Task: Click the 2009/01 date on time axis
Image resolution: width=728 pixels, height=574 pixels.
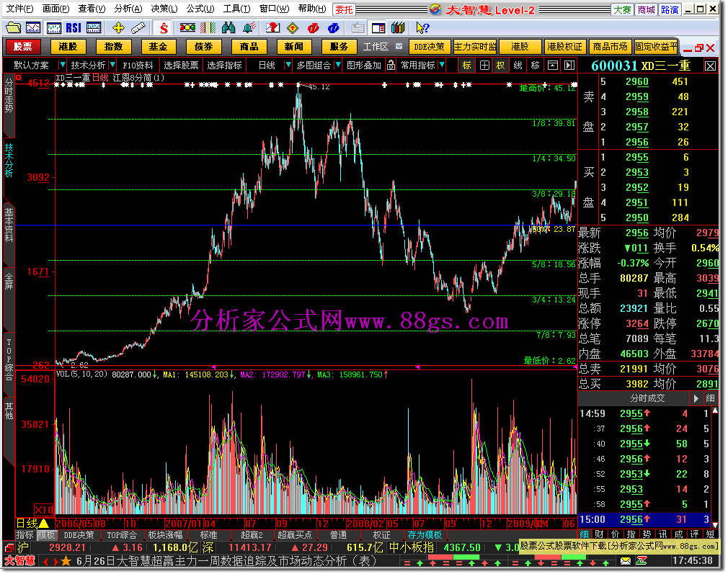Action: [x=528, y=524]
